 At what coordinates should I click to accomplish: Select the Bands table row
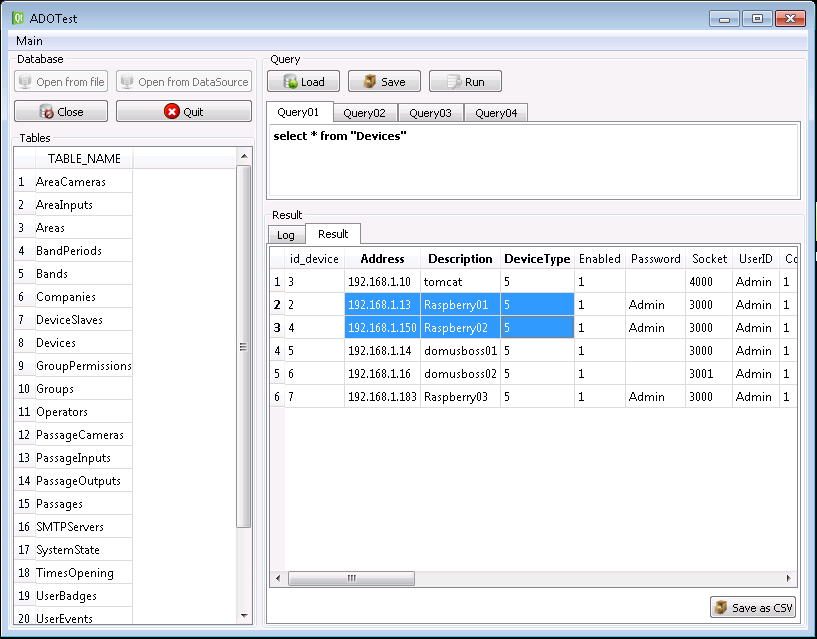click(x=83, y=274)
